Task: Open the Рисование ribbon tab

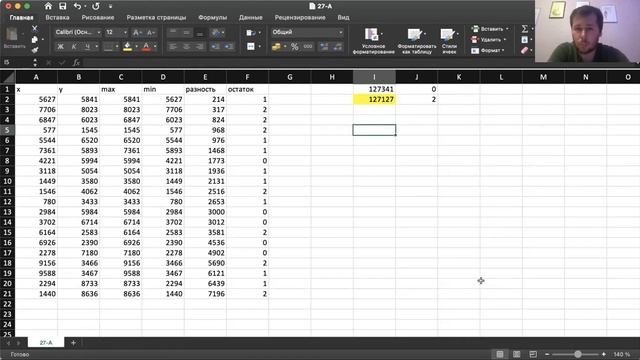Action: pos(98,18)
